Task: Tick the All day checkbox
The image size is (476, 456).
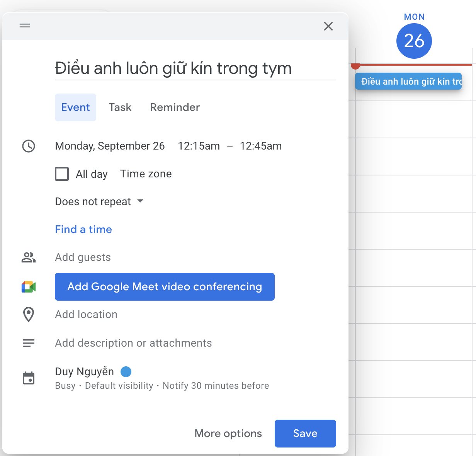Action: tap(62, 174)
